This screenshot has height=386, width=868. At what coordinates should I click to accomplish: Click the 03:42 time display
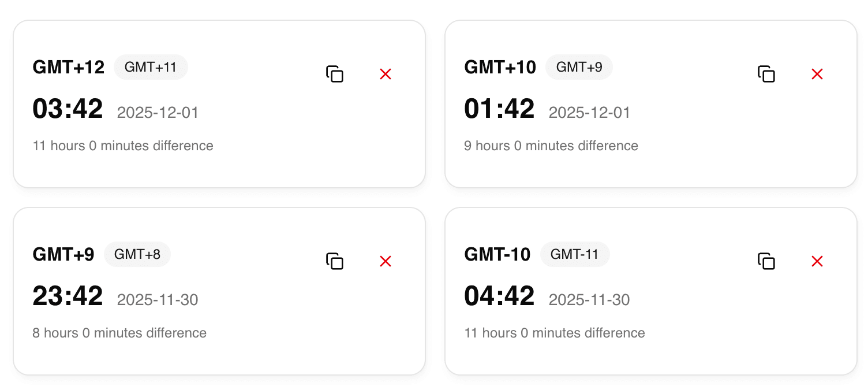[x=68, y=109]
